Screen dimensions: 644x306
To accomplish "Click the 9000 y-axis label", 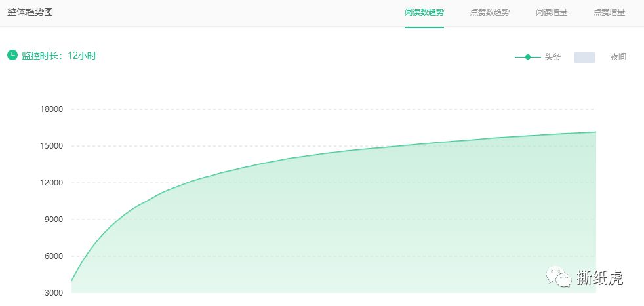I will 53,219.
